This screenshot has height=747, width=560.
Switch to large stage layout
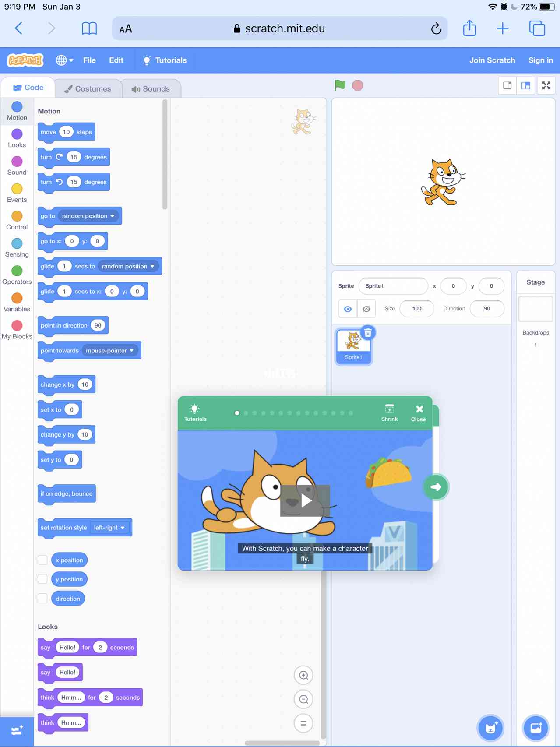(526, 85)
